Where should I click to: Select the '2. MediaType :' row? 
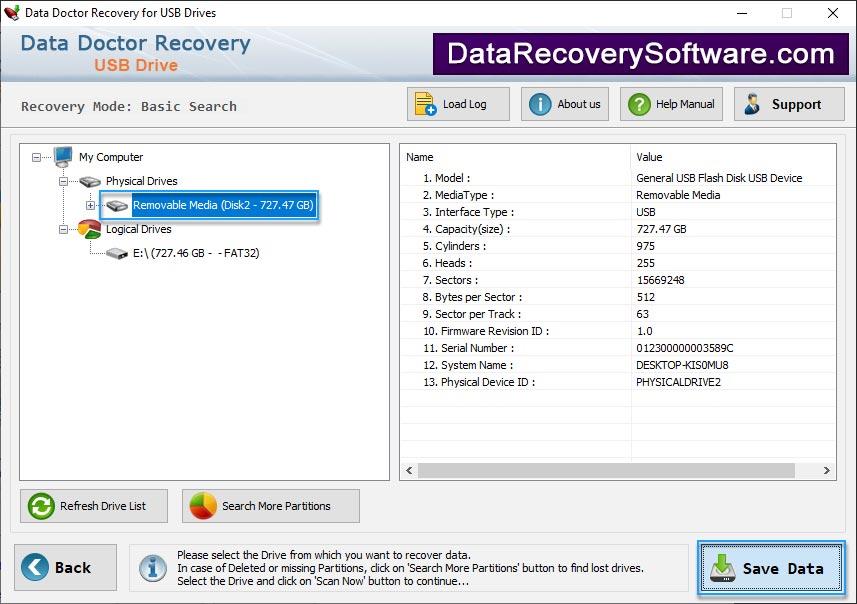(618, 195)
